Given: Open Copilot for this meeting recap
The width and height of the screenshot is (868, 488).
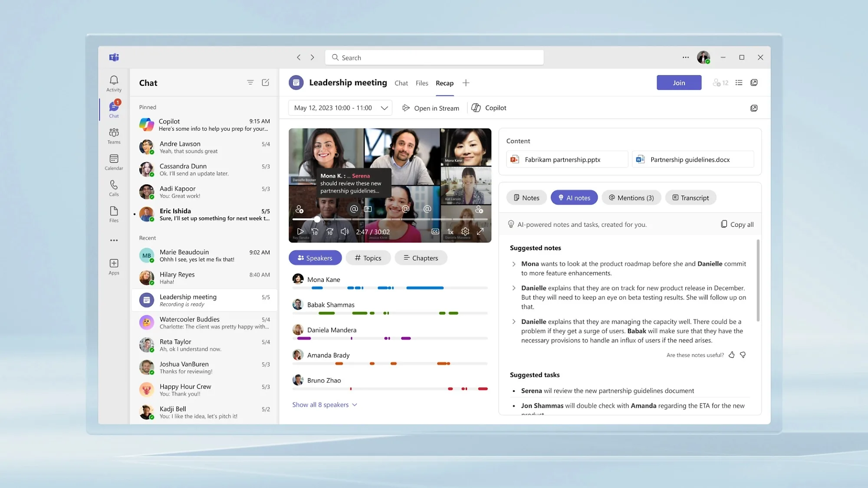Looking at the screenshot, I should (x=488, y=108).
